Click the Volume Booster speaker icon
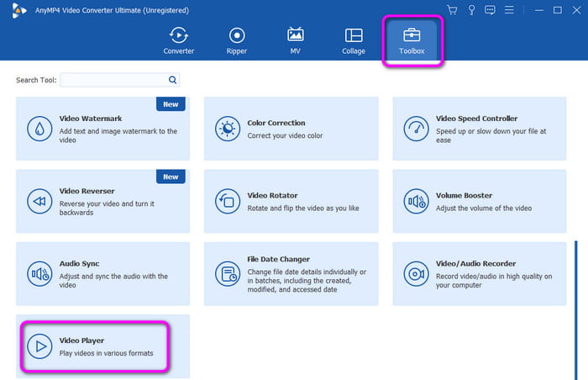Viewport: 588px width, 380px height. coord(416,201)
